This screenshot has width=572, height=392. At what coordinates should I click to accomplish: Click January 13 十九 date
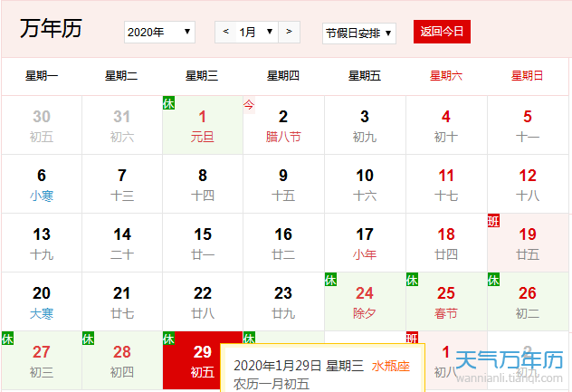click(42, 244)
